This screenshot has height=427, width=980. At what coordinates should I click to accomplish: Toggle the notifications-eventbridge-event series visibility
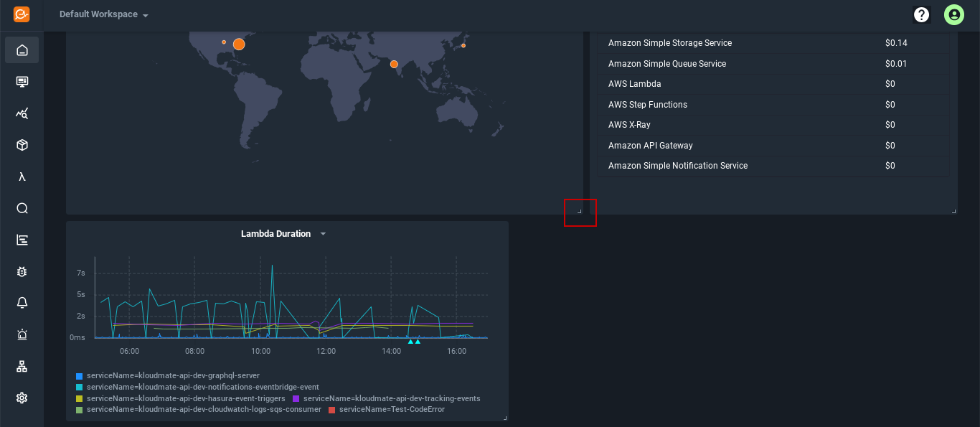[202, 387]
